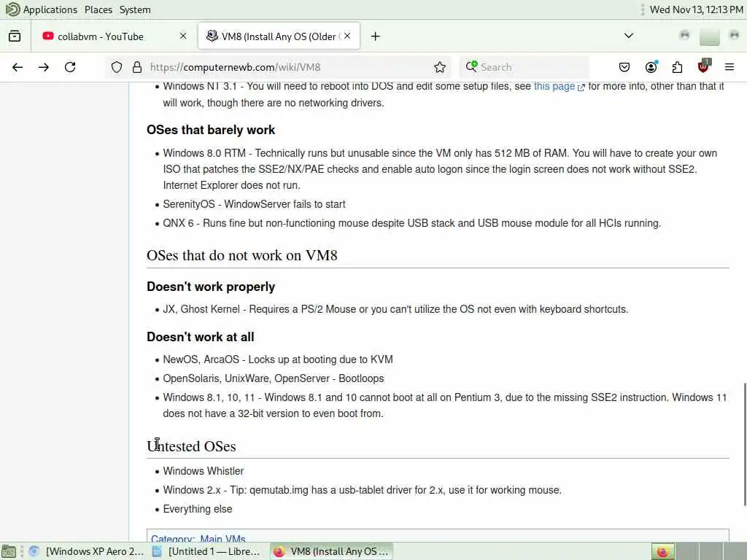Close the VM8 wiki tab
The image size is (747, 560).
tap(347, 36)
